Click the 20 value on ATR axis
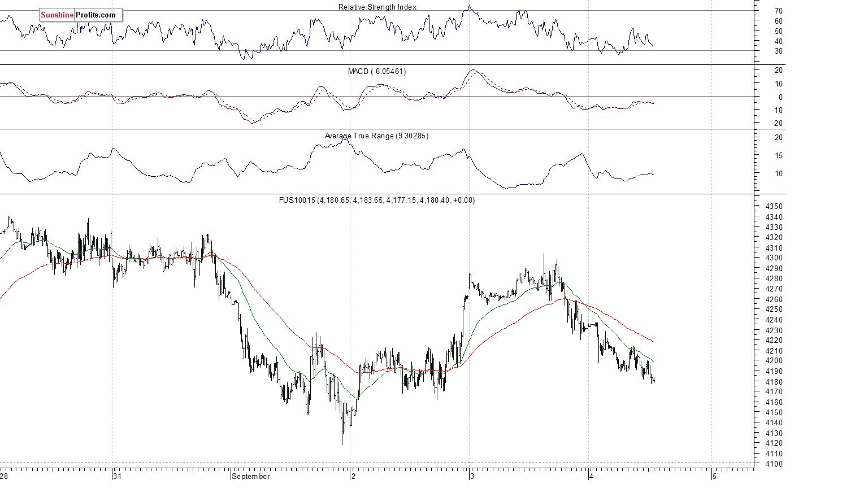 tap(779, 137)
